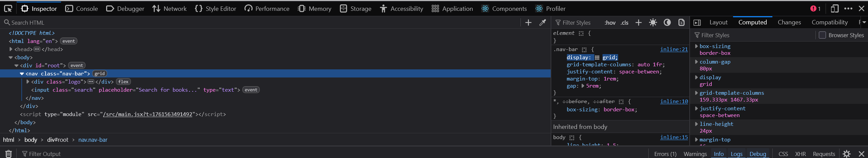Expand the grid-template-columns computed property
This screenshot has height=158, width=868.
click(x=696, y=93)
